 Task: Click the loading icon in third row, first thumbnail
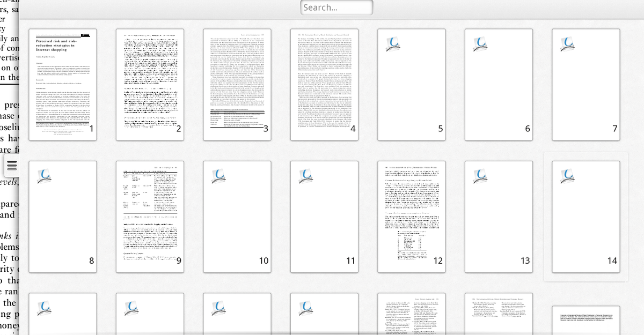[44, 308]
